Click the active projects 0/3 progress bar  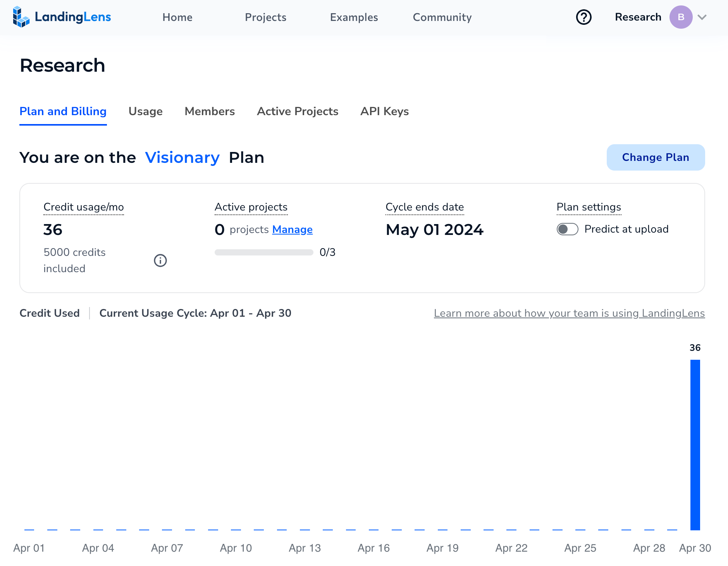point(264,252)
